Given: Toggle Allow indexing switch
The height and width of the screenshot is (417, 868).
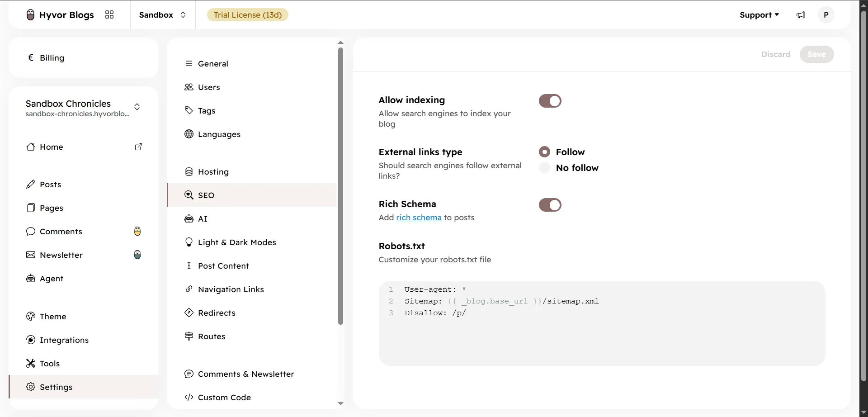Looking at the screenshot, I should (550, 101).
